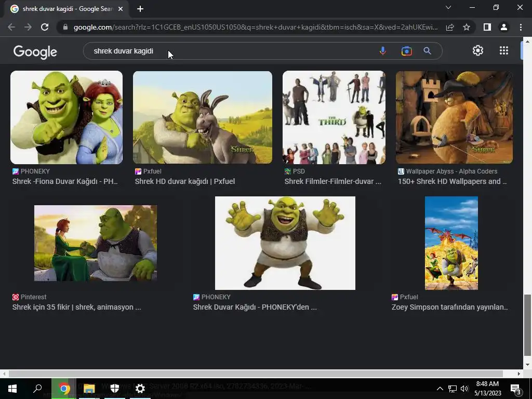Open a new tab with plus button

pos(140,9)
